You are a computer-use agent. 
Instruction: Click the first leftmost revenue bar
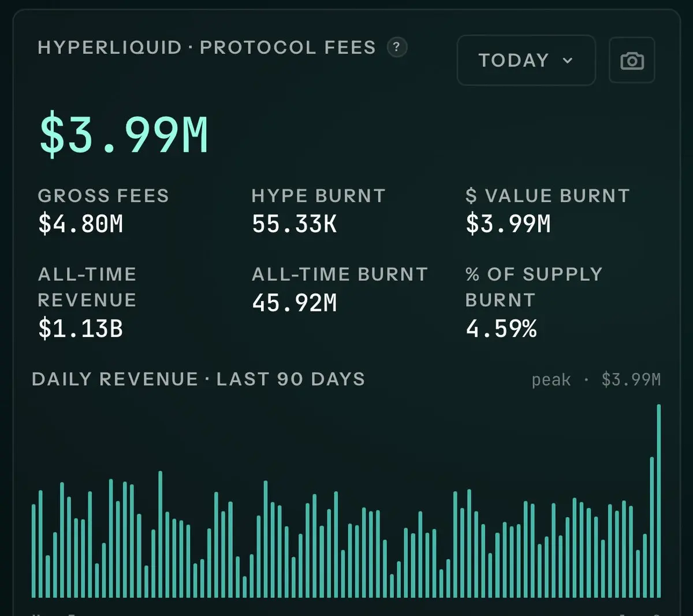(33, 551)
